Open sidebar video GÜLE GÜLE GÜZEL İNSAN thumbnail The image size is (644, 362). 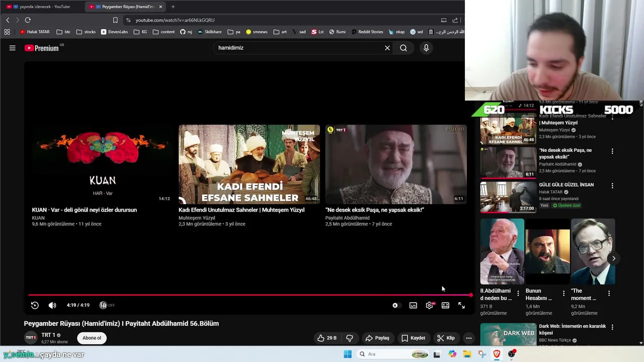508,197
